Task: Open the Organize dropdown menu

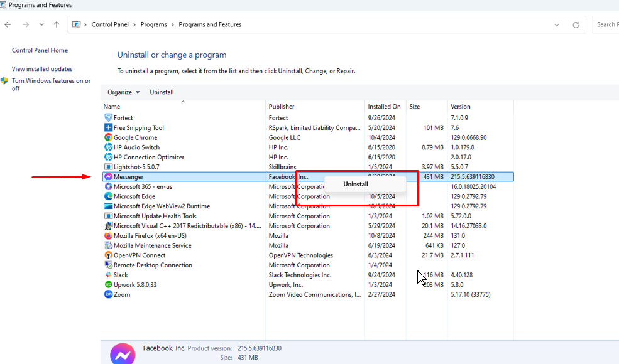Action: click(x=123, y=92)
